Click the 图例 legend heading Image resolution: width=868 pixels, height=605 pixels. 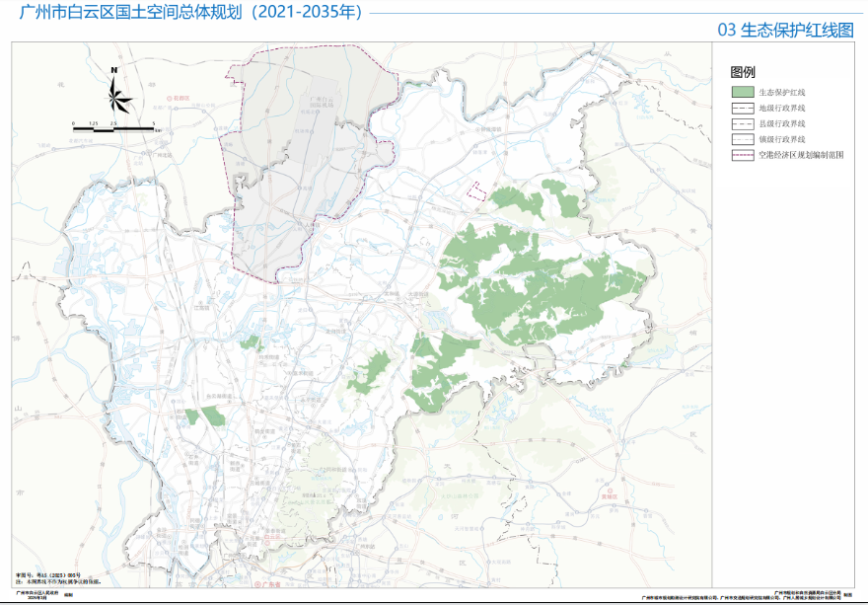743,72
